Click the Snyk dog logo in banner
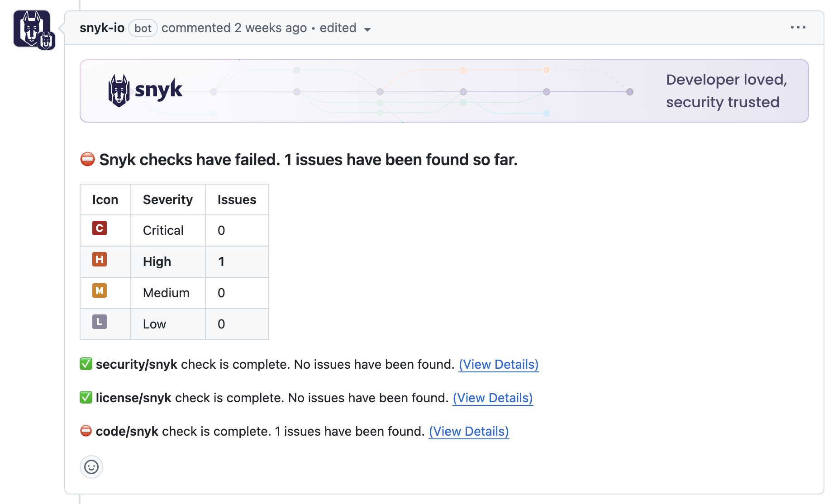 coord(119,90)
